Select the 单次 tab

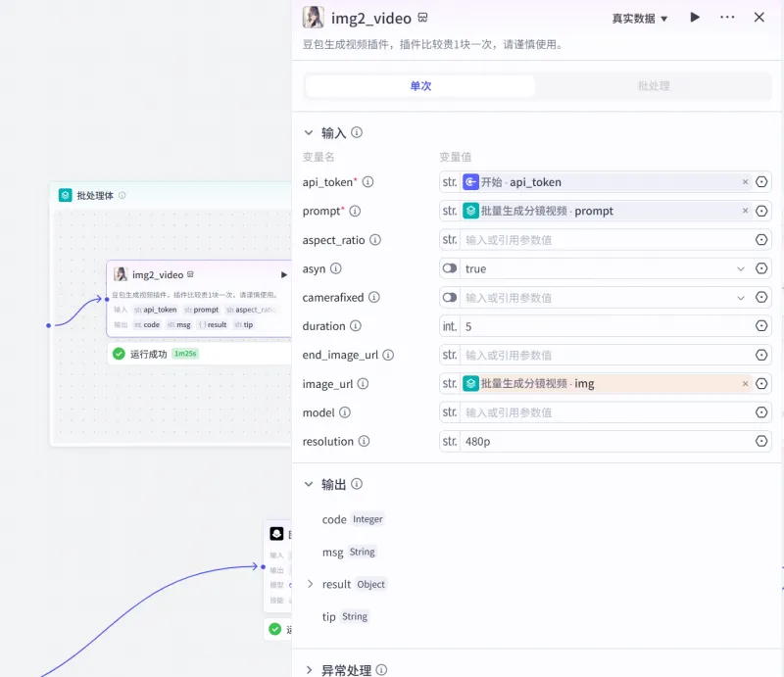(x=419, y=85)
